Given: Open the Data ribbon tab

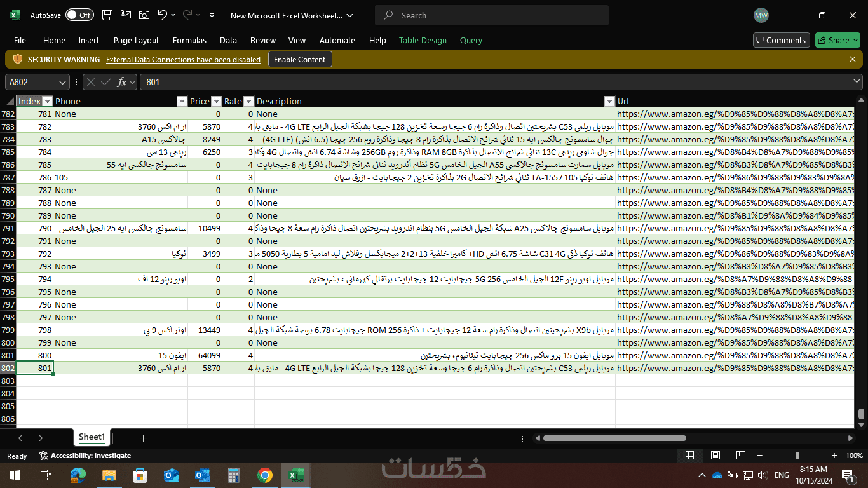Looking at the screenshot, I should [x=228, y=40].
